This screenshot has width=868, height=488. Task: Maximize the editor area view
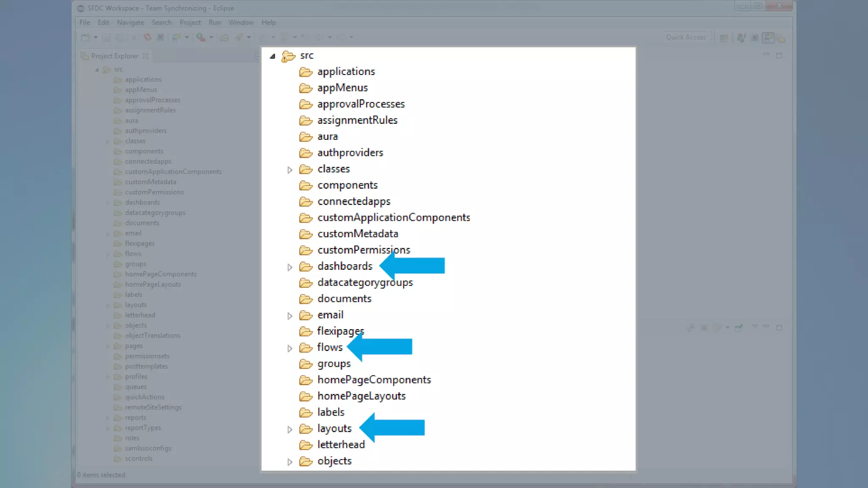tap(779, 55)
